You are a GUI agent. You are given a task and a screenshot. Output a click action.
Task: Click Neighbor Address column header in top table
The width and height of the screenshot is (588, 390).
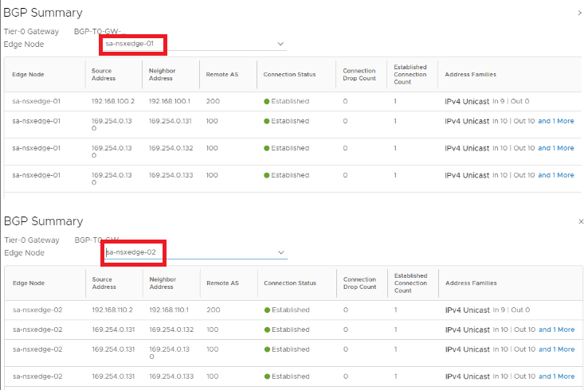click(162, 74)
